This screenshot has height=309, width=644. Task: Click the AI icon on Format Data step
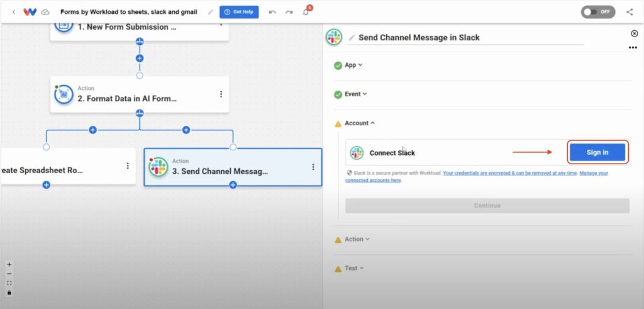pyautogui.click(x=64, y=94)
